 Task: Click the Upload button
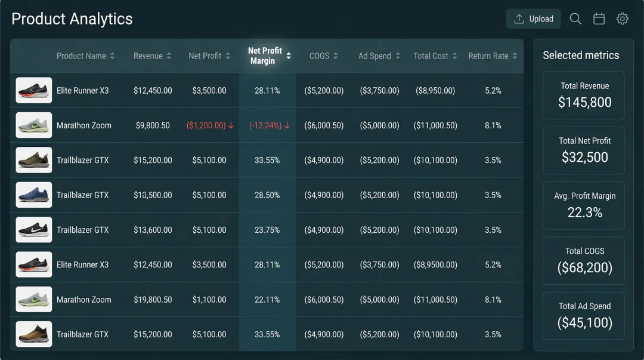pos(533,19)
